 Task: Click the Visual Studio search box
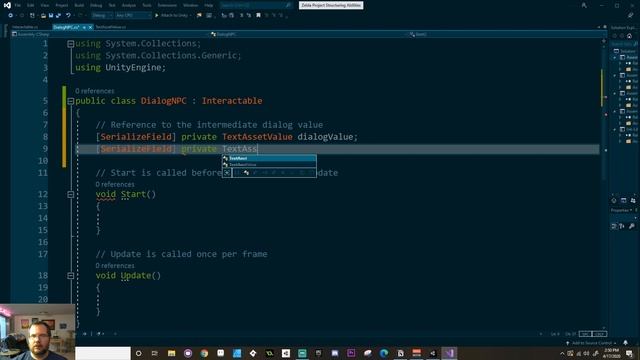(256, 5)
